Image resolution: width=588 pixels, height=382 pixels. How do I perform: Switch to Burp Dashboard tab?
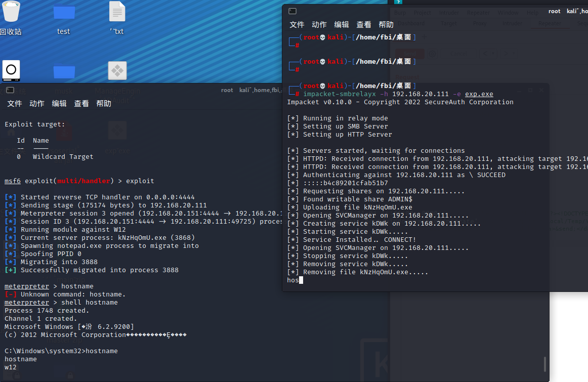(411, 23)
